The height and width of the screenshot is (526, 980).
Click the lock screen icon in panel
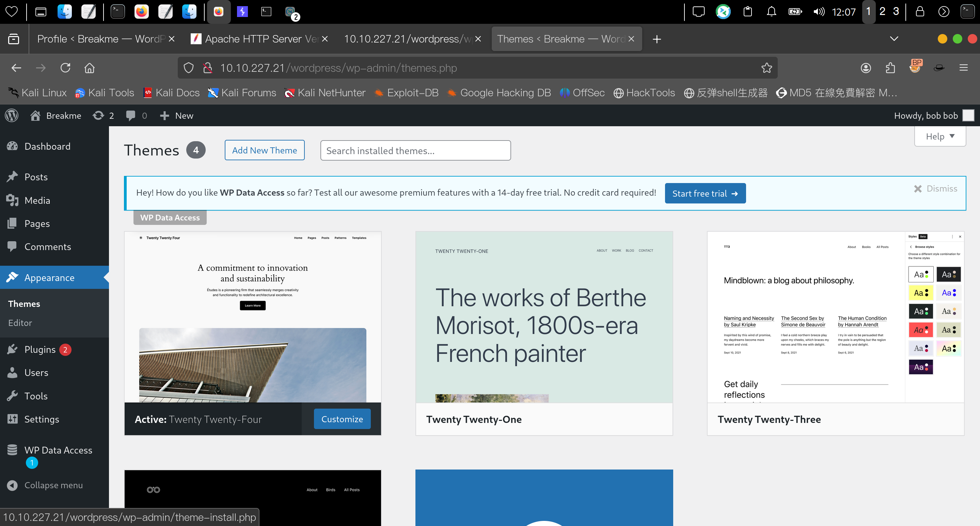[x=920, y=12]
